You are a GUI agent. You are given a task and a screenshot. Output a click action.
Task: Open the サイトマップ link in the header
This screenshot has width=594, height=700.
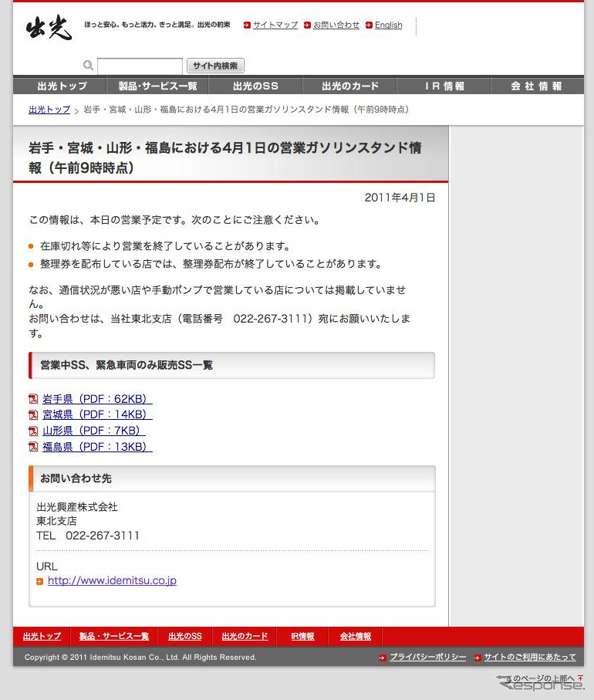275,25
